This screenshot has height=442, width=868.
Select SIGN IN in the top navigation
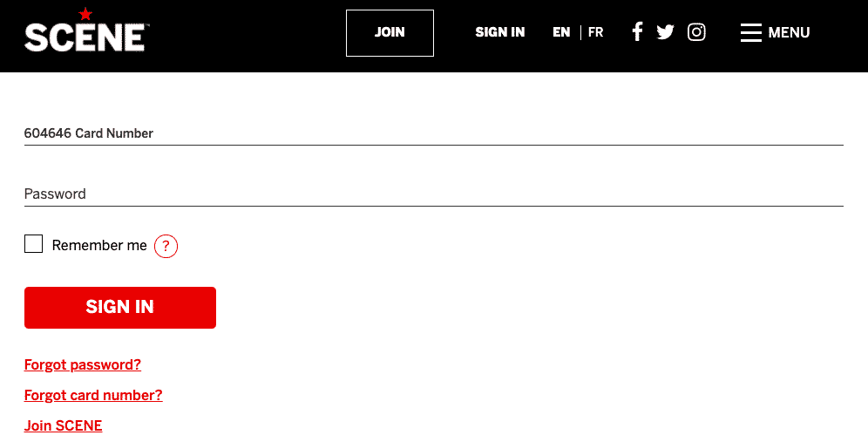500,32
